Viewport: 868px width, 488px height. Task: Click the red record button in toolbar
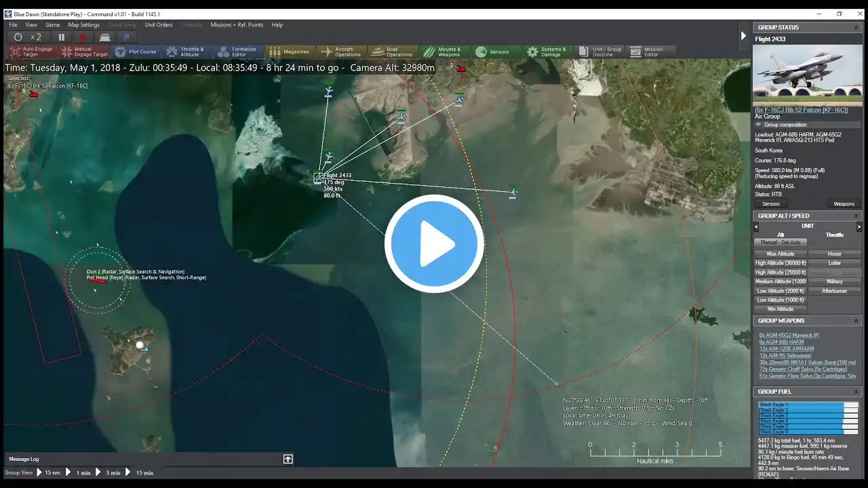pyautogui.click(x=83, y=37)
